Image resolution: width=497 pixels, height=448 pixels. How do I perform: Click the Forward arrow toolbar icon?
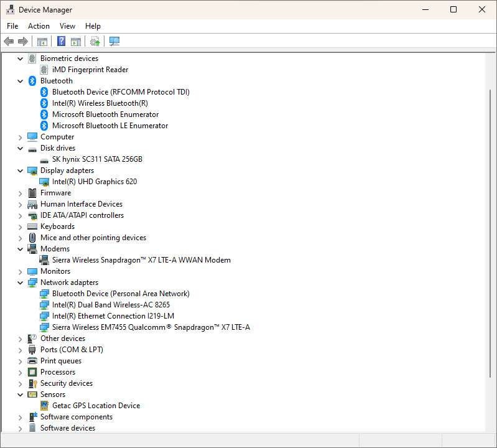23,41
